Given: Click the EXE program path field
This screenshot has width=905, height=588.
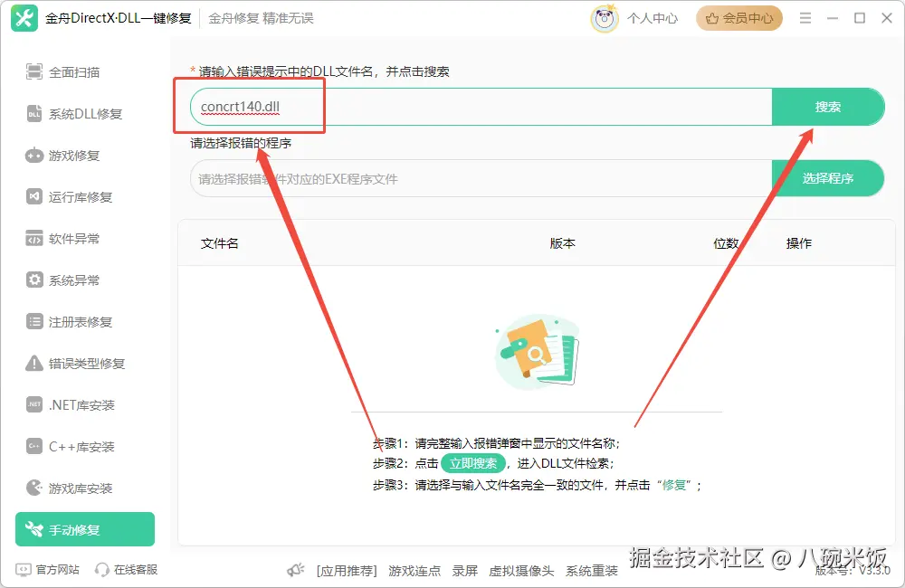Looking at the screenshot, I should point(481,179).
